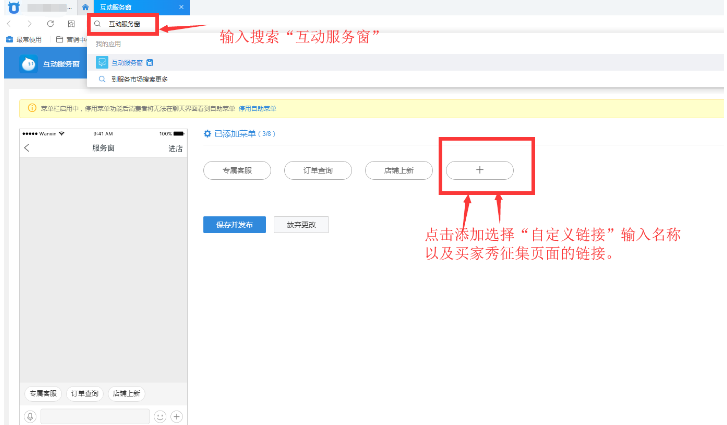727x425 pixels.
Task: Click the page snapshot icon beside refresh
Action: [x=71, y=24]
